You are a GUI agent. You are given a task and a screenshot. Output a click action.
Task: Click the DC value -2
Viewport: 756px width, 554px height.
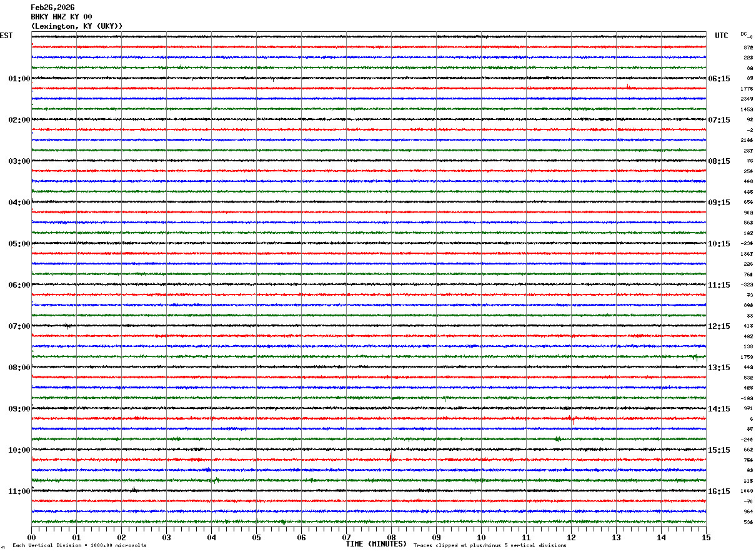click(749, 130)
